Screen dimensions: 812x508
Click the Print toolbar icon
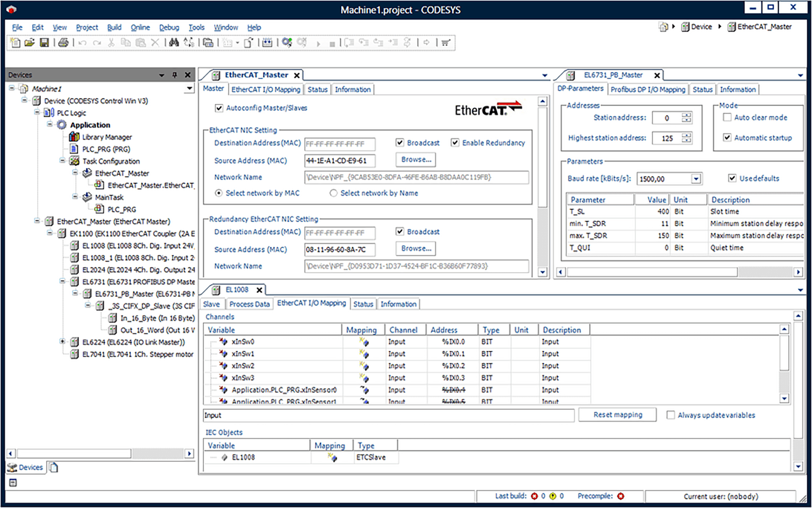(x=63, y=42)
